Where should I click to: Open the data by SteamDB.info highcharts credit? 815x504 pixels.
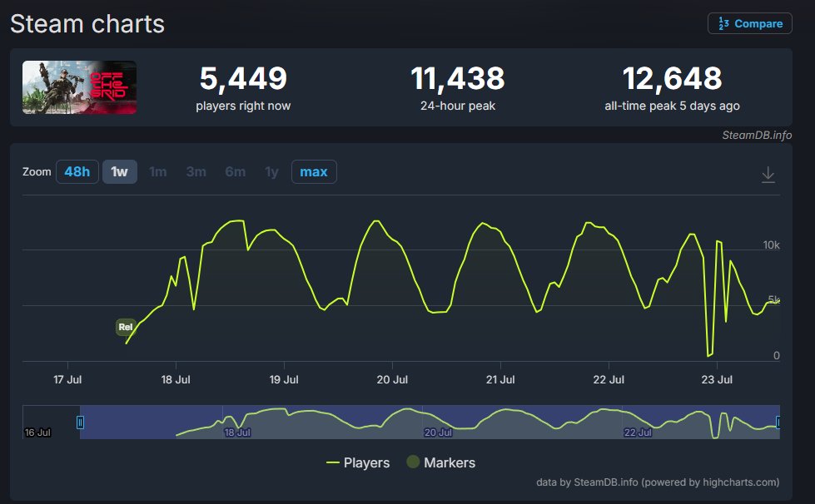(x=658, y=482)
